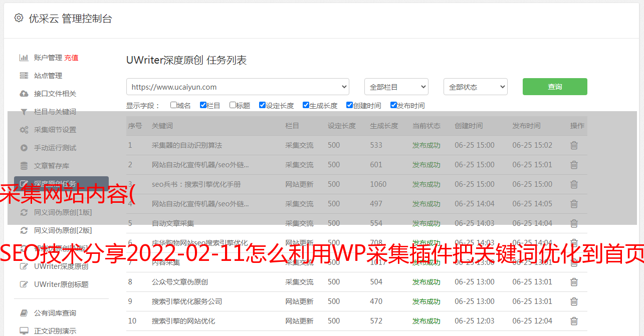Open 账户管理 via its bar chart icon
Viewport: 644px width, 336px height.
point(24,58)
